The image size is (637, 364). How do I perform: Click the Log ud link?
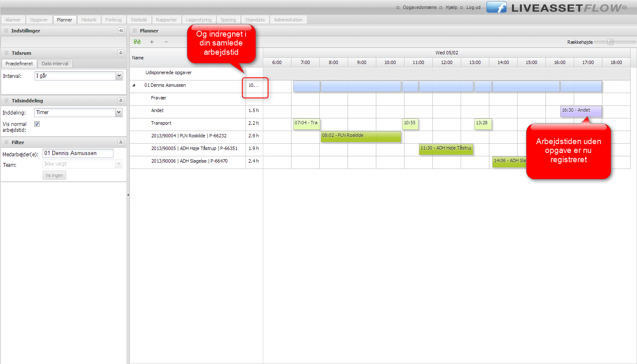click(473, 8)
